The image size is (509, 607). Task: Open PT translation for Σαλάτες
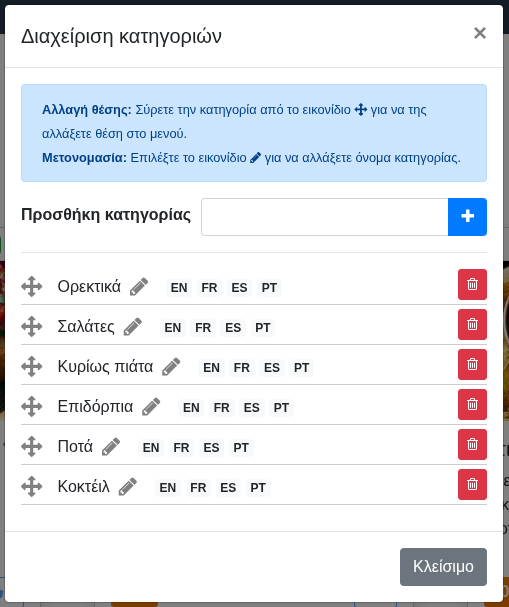(x=263, y=328)
